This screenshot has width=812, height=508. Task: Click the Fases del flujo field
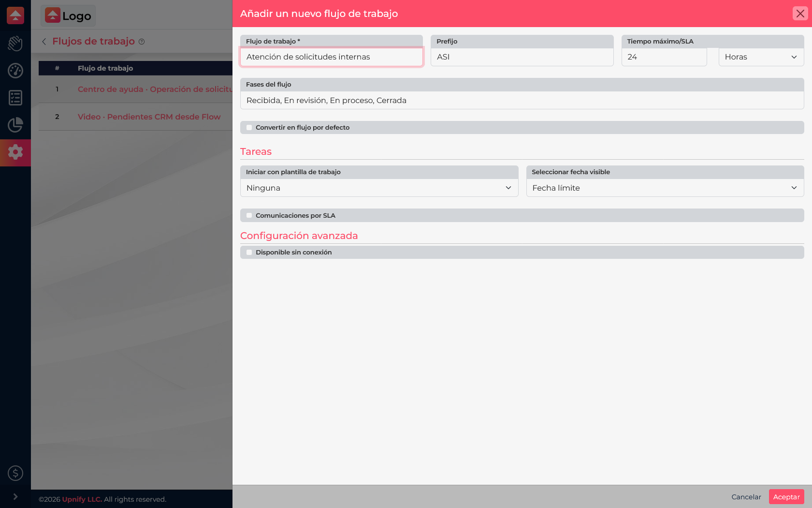(522, 101)
